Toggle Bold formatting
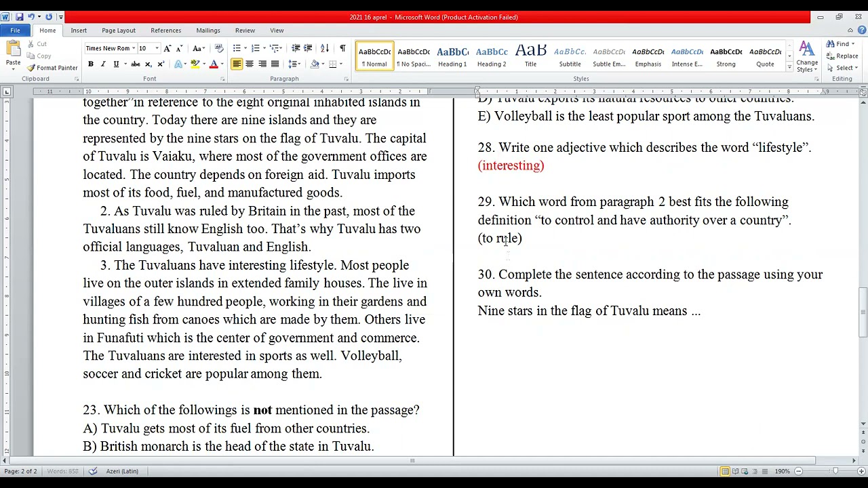Image resolution: width=868 pixels, height=488 pixels. pos(90,64)
